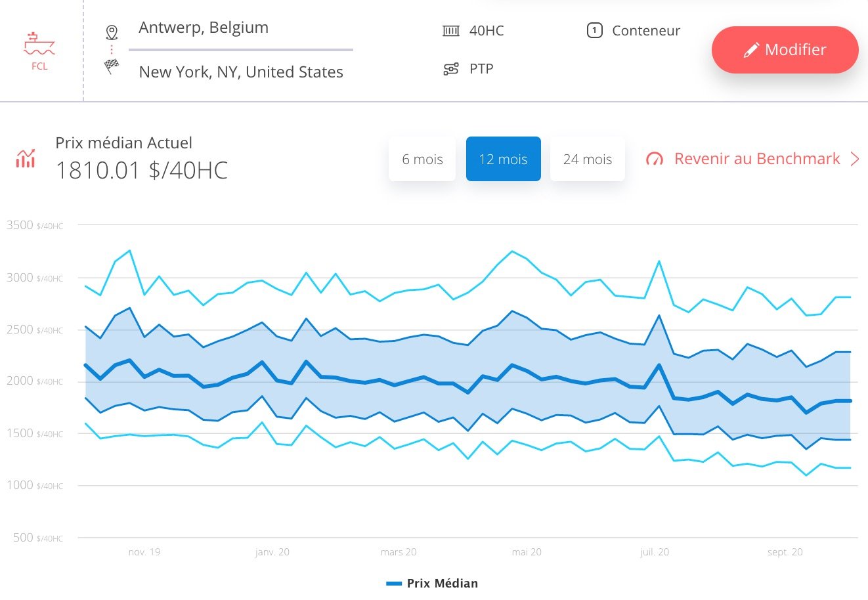Click the benchmark gauge icon

pyautogui.click(x=655, y=159)
